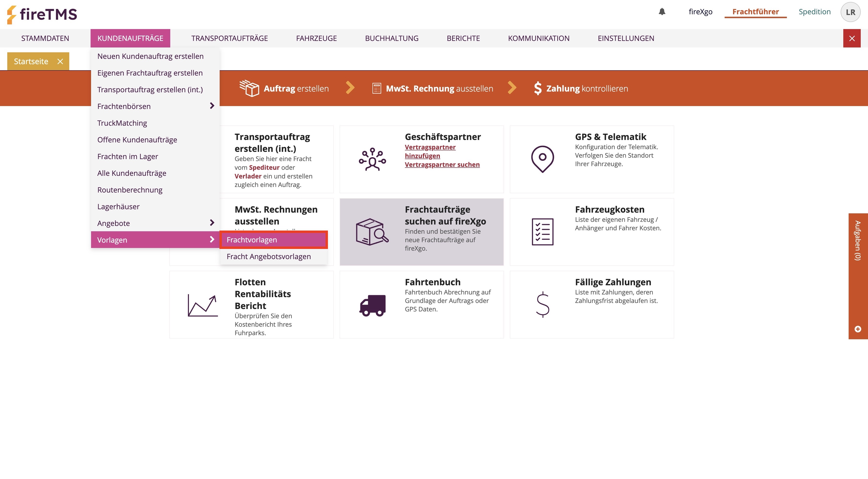The height and width of the screenshot is (479, 868).
Task: Open Frachten im Lager
Action: coord(155,157)
